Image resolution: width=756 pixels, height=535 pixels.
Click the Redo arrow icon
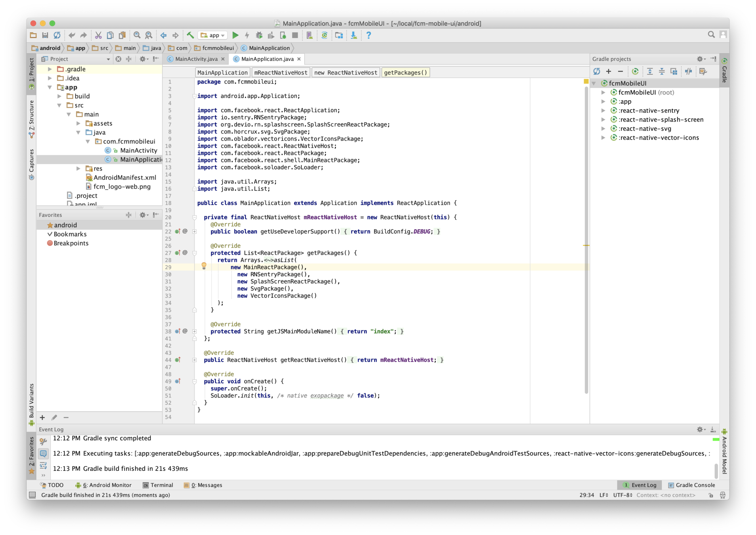(83, 35)
